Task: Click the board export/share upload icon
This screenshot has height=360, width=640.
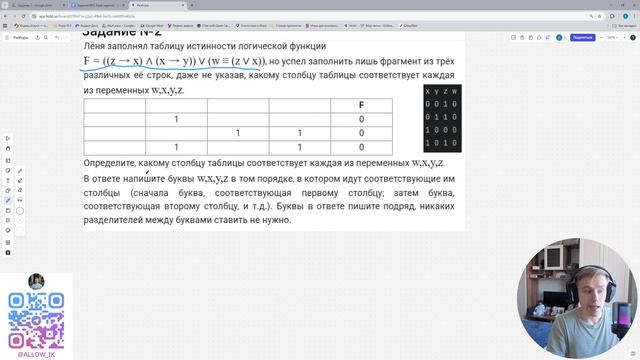Action: coord(37,38)
